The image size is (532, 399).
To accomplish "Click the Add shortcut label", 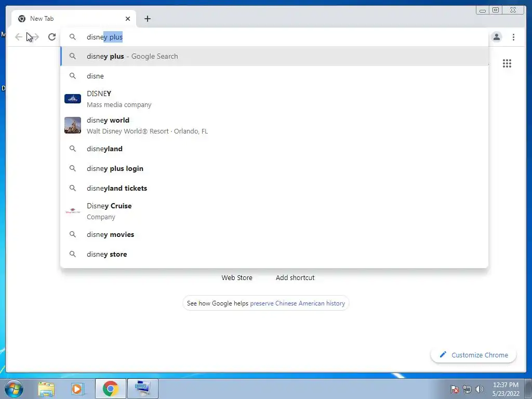I will [x=295, y=277].
